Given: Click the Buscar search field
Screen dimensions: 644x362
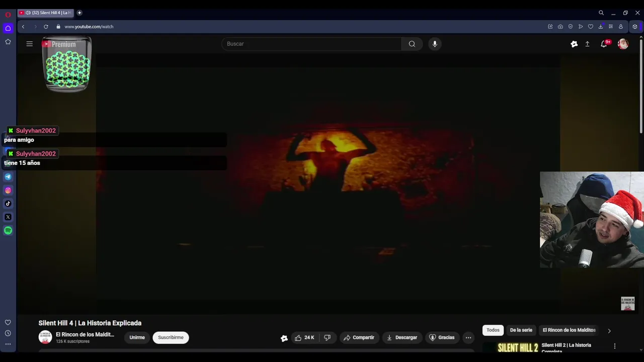Looking at the screenshot, I should pos(311,44).
